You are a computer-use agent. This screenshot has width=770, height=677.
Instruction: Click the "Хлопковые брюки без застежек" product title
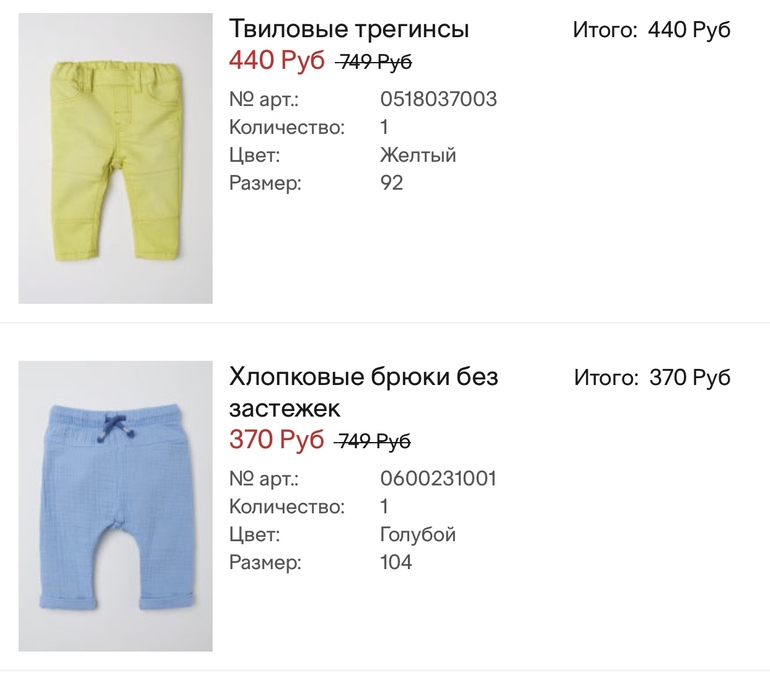(364, 392)
